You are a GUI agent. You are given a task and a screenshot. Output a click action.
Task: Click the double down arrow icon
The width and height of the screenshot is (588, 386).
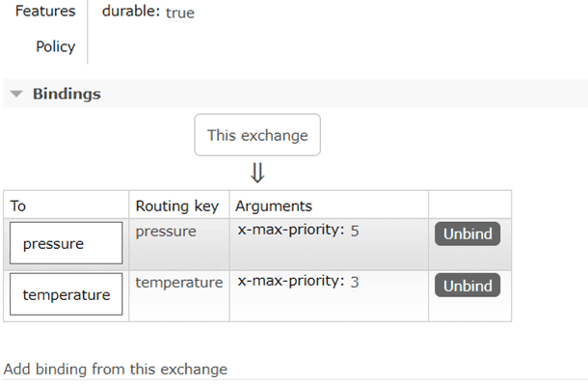(257, 173)
